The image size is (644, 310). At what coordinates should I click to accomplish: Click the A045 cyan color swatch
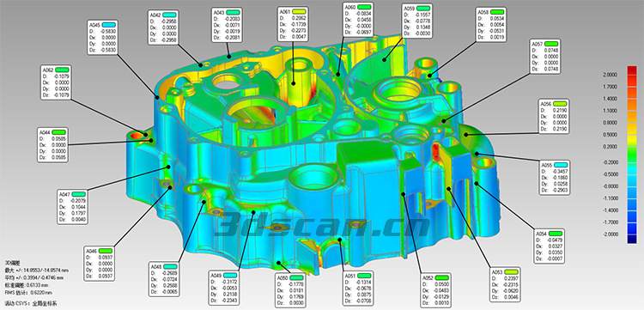coord(108,25)
